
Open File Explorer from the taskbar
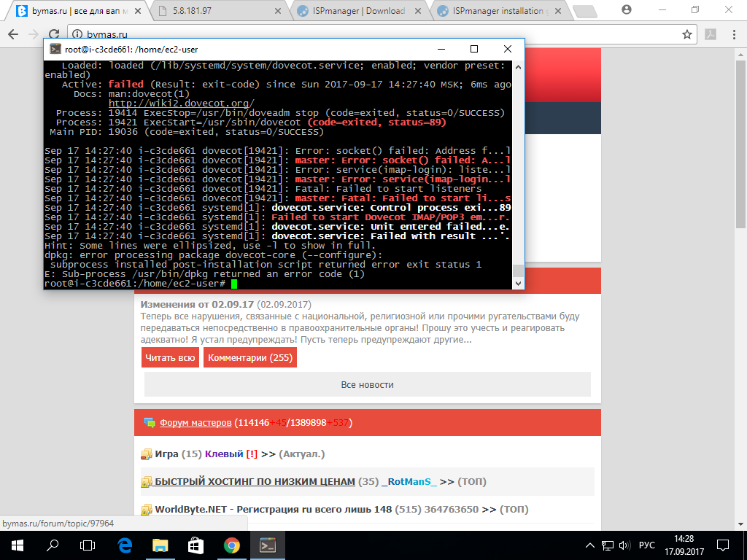coord(160,545)
